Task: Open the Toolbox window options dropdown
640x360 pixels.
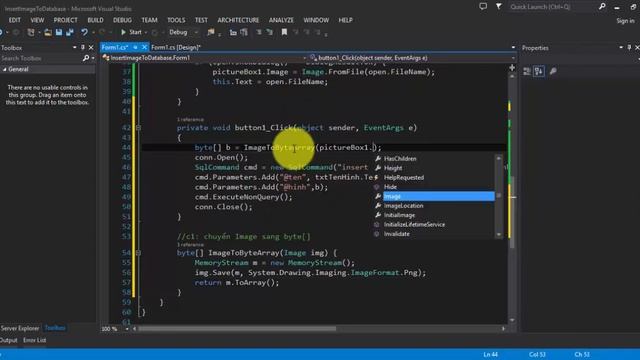Action: (74, 47)
